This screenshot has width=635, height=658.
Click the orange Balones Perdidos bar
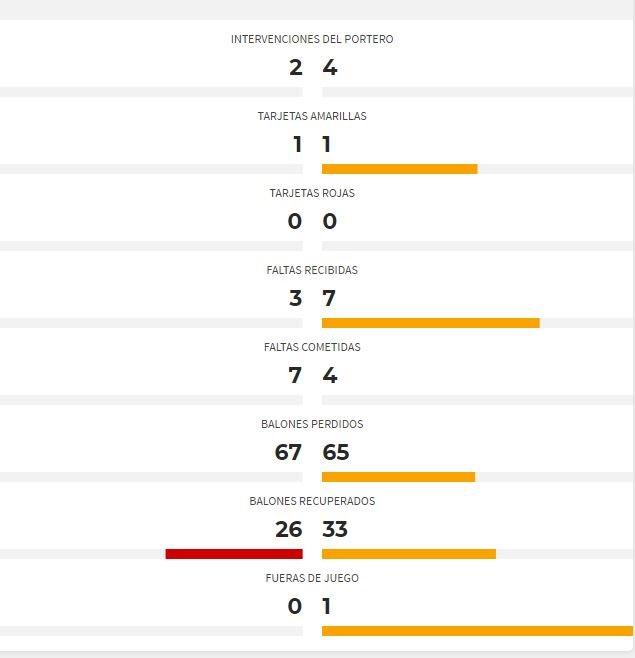pos(398,477)
